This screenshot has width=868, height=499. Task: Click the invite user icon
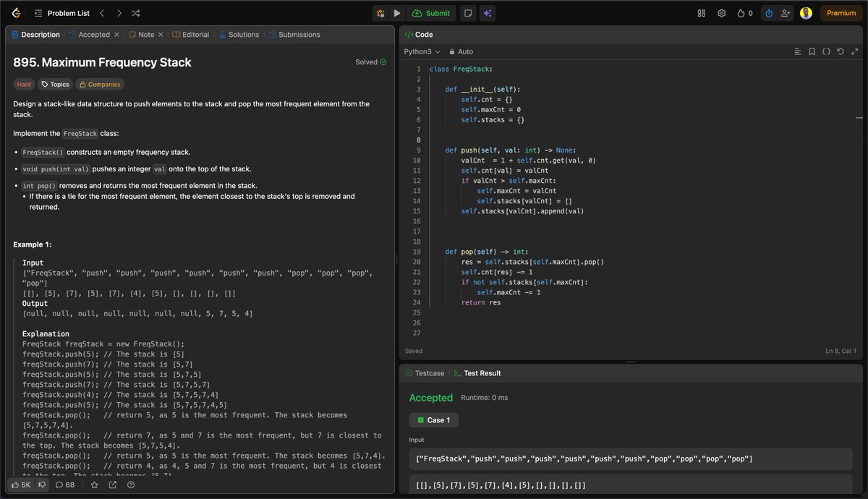click(786, 13)
